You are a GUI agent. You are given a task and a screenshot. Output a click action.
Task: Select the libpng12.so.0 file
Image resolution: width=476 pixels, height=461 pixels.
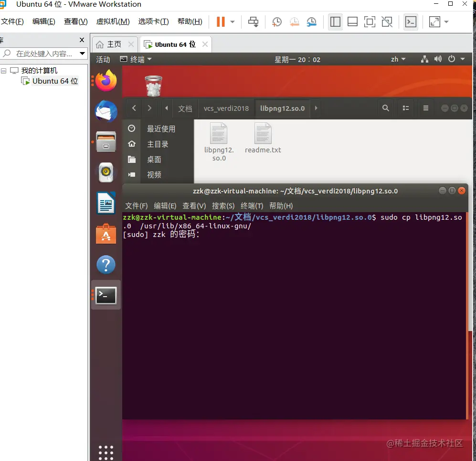pos(219,142)
